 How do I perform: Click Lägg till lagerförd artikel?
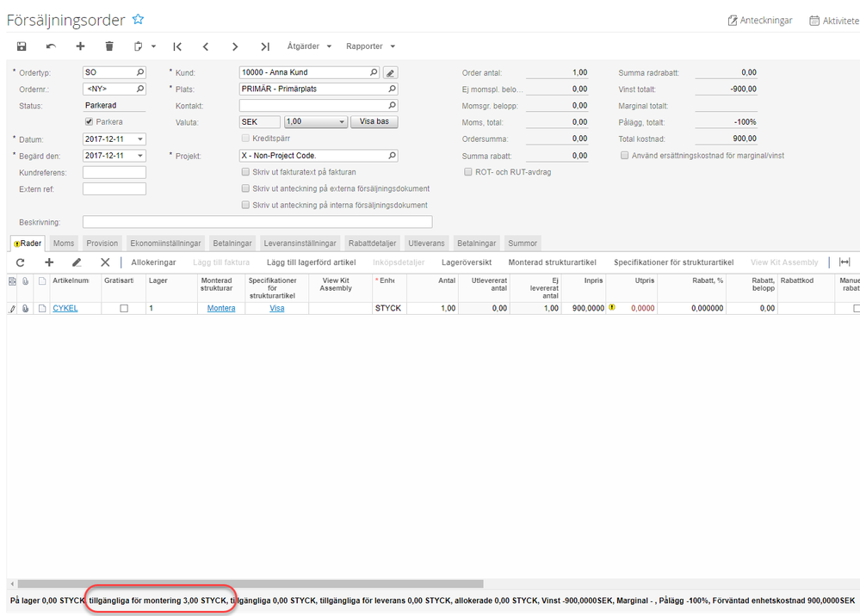point(312,262)
